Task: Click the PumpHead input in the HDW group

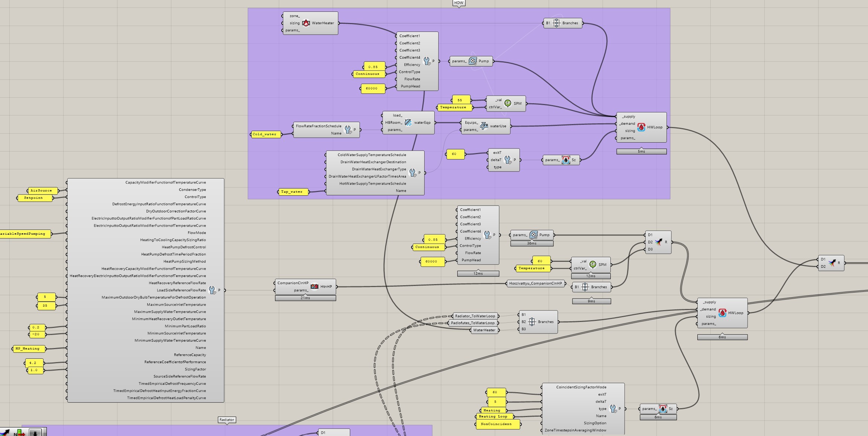Action: pos(410,87)
